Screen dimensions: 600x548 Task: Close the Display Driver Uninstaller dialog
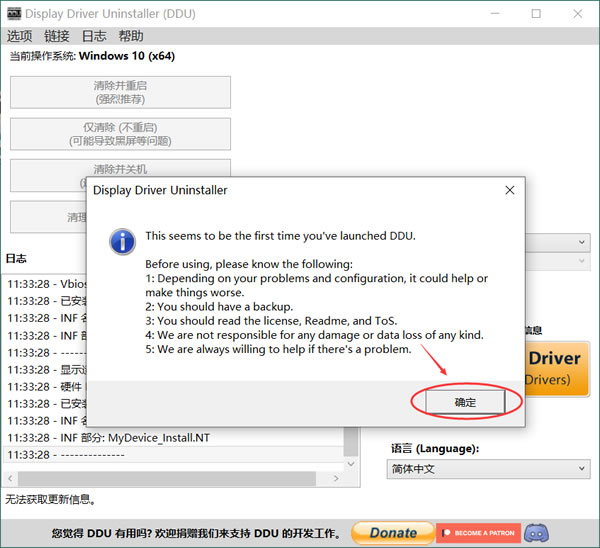tap(510, 190)
